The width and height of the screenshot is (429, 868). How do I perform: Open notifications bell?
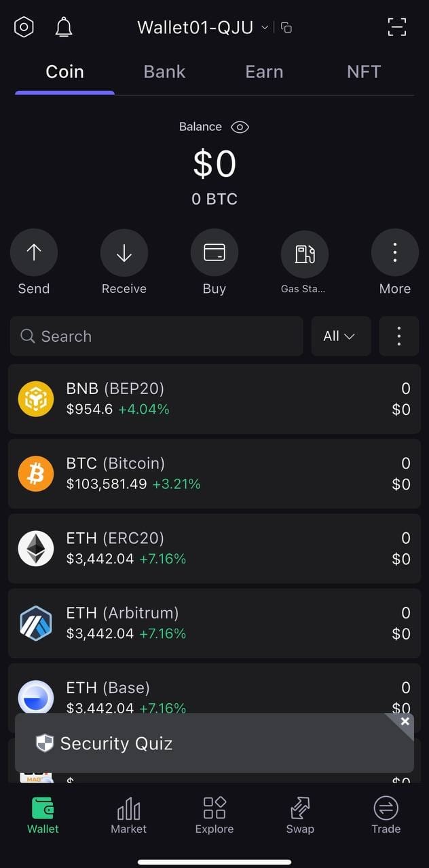(x=64, y=27)
